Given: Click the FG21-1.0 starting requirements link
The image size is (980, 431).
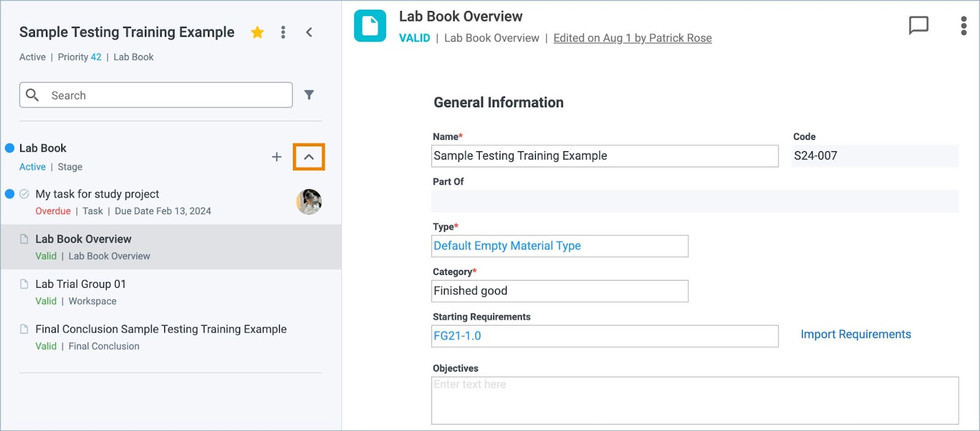Looking at the screenshot, I should click(457, 336).
